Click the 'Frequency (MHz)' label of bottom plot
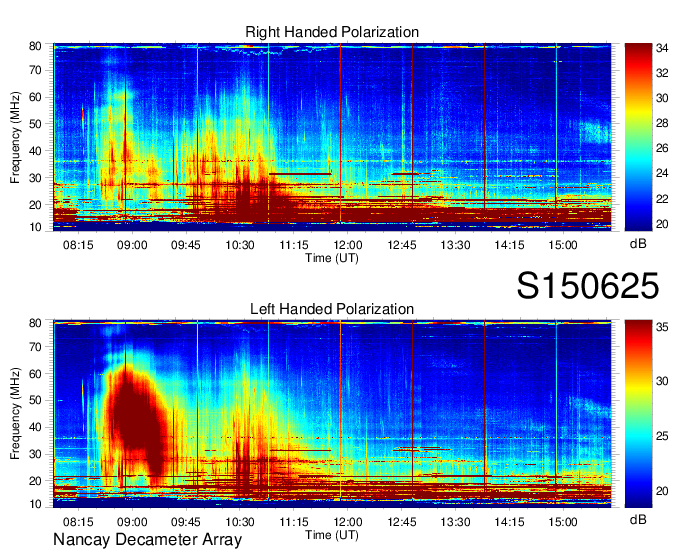680x552 pixels. [x=15, y=413]
